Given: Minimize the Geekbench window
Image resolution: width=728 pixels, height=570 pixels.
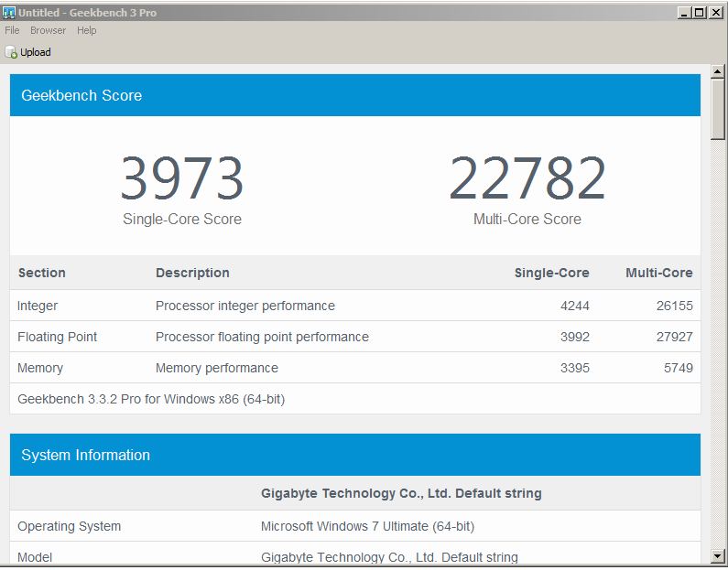Looking at the screenshot, I should tap(684, 13).
